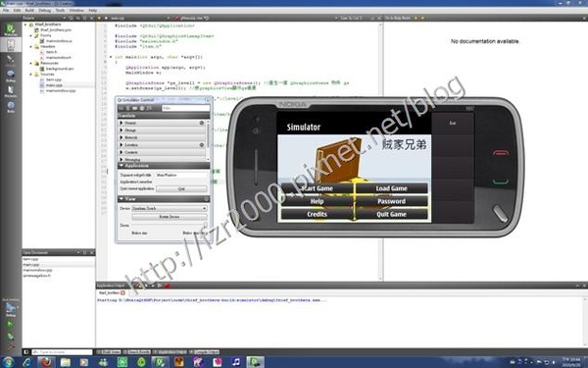Open Design mode in the left sidebar
This screenshot has height=368, width=588.
(x=11, y=61)
